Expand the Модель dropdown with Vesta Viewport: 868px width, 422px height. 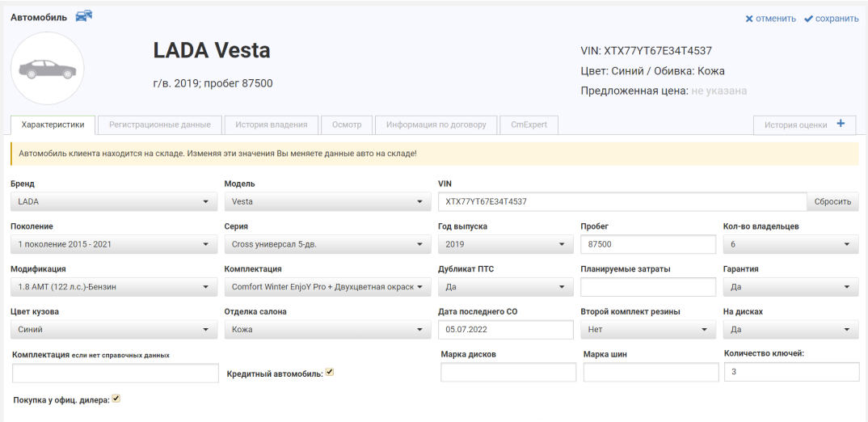327,202
